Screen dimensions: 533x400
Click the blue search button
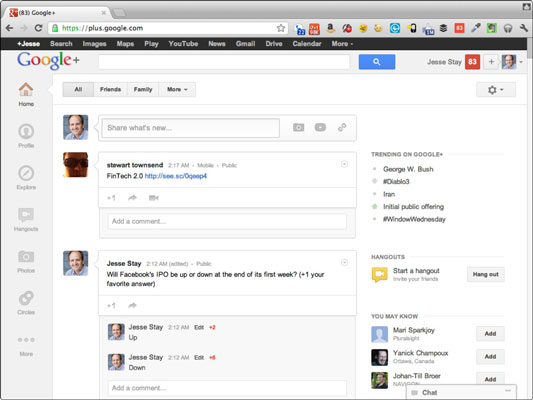coord(377,62)
